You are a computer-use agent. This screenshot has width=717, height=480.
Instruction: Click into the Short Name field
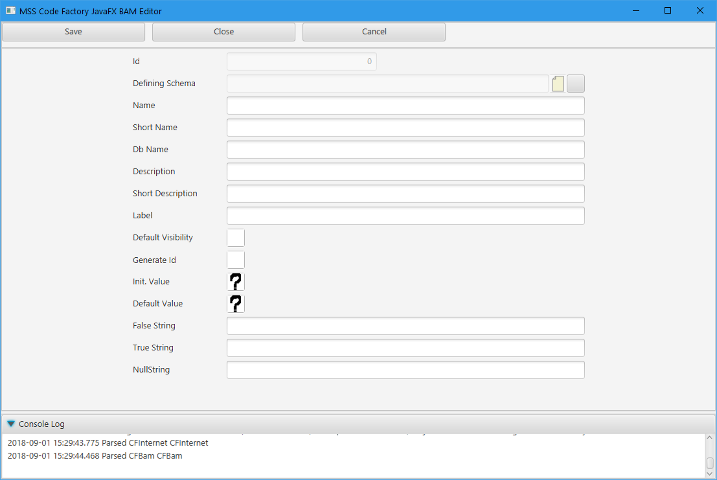[x=405, y=128]
